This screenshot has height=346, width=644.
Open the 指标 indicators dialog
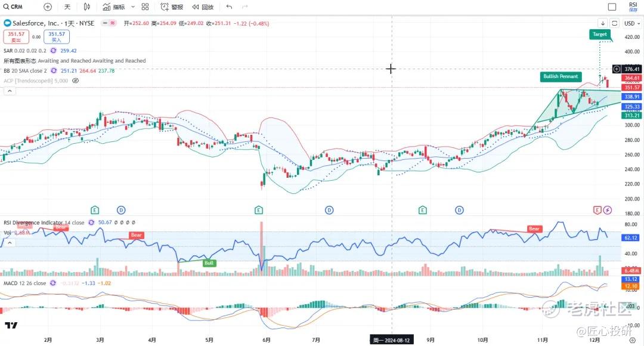[x=114, y=7]
